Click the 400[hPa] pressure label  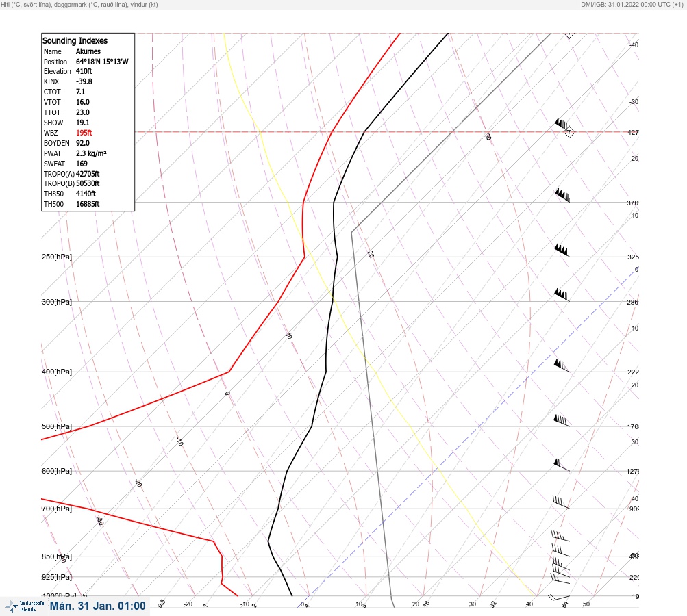pos(57,372)
